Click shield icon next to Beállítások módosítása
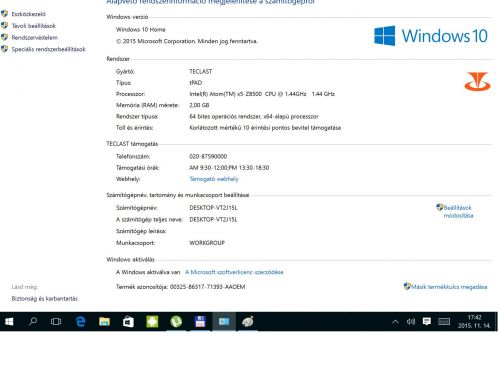 pos(440,207)
